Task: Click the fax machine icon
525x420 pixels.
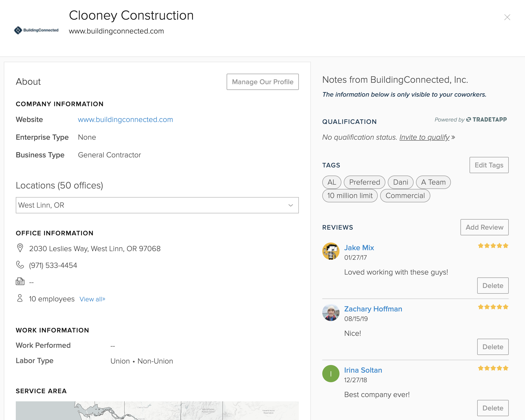Action: coord(20,282)
